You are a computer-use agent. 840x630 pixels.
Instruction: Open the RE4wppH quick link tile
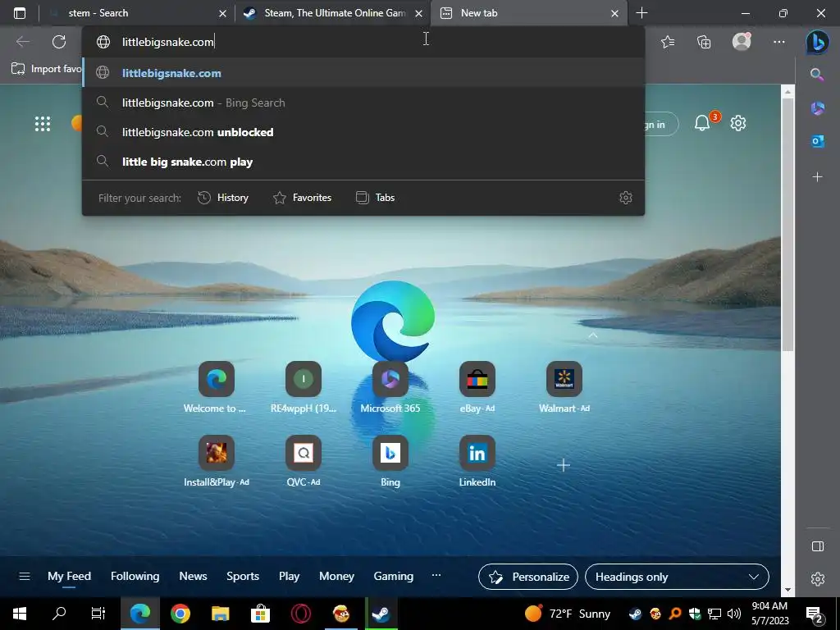coord(304,379)
